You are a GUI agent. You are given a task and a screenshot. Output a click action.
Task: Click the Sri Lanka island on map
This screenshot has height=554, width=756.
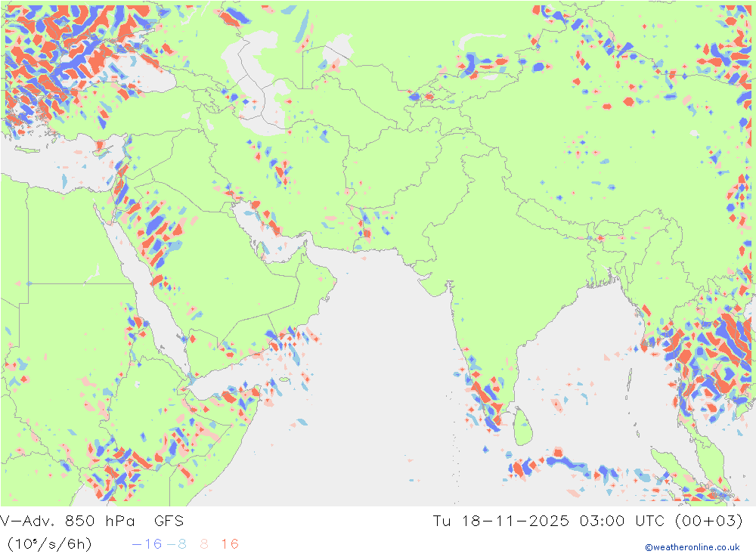click(523, 426)
